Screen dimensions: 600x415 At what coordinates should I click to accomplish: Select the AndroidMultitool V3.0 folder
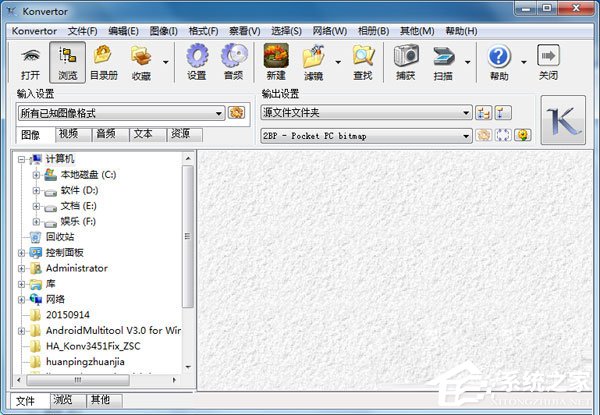(x=113, y=330)
